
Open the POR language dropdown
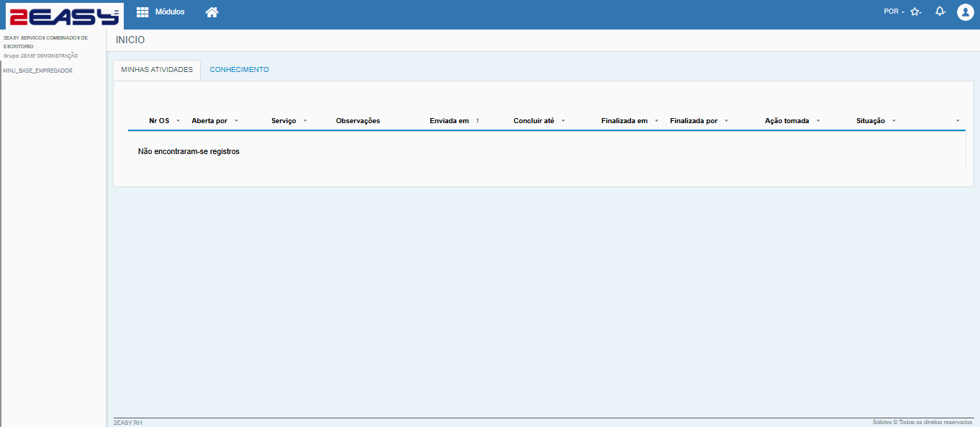894,12
